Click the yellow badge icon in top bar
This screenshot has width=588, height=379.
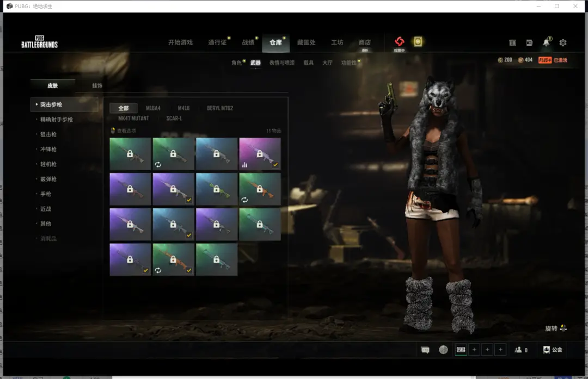click(418, 42)
